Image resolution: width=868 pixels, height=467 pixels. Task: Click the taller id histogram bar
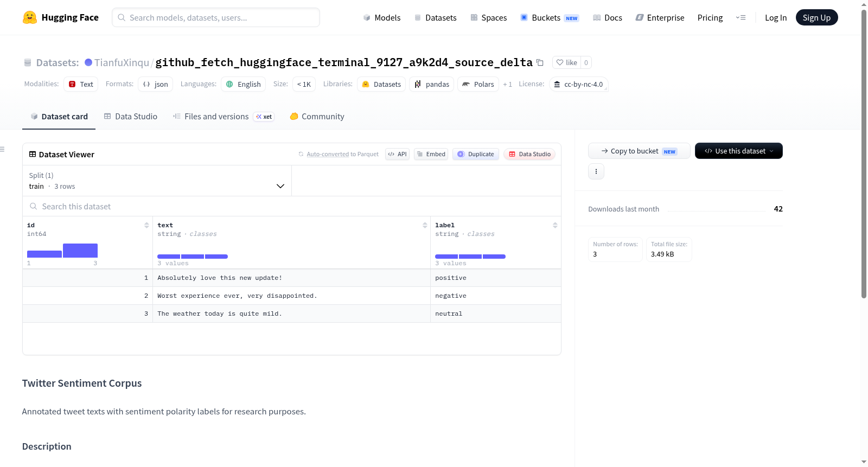point(80,251)
